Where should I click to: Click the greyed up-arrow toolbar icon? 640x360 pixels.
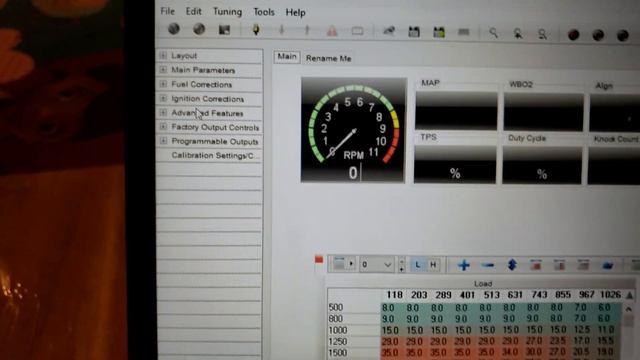click(x=307, y=30)
